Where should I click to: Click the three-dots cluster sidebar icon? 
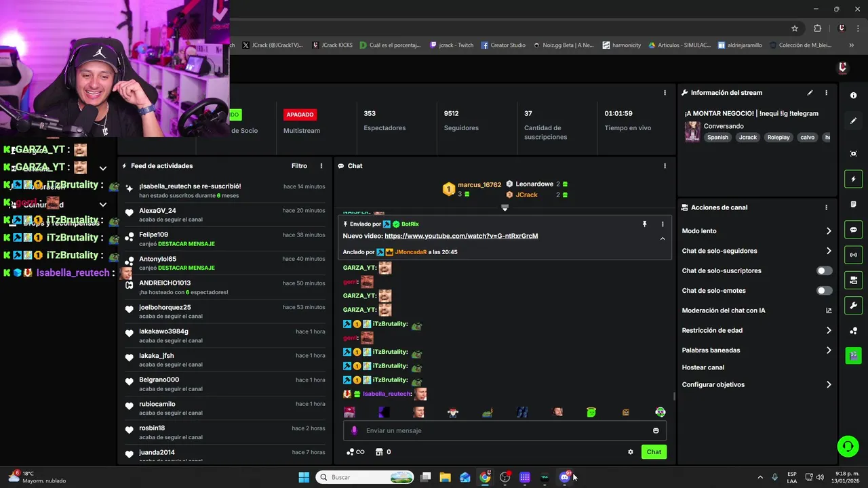[853, 331]
